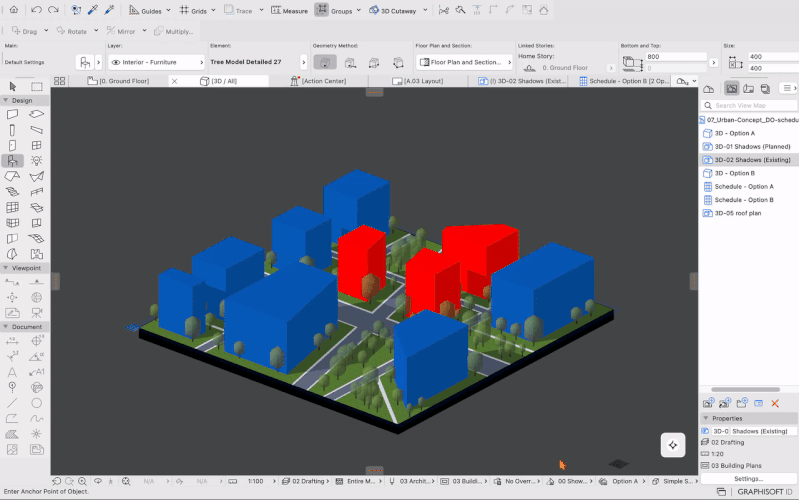Screen dimensions: 799x500
Task: Select the Lamp tool
Action: pyautogui.click(x=37, y=161)
